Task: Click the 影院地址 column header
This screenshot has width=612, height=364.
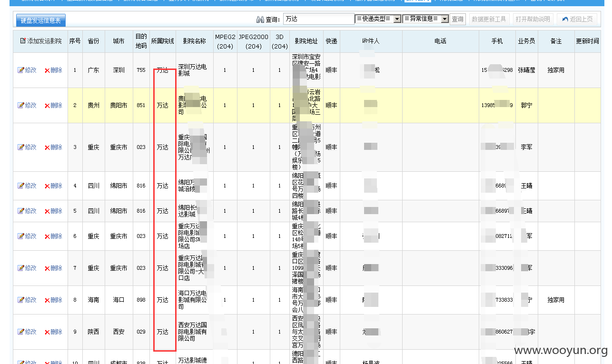Action: pyautogui.click(x=306, y=41)
